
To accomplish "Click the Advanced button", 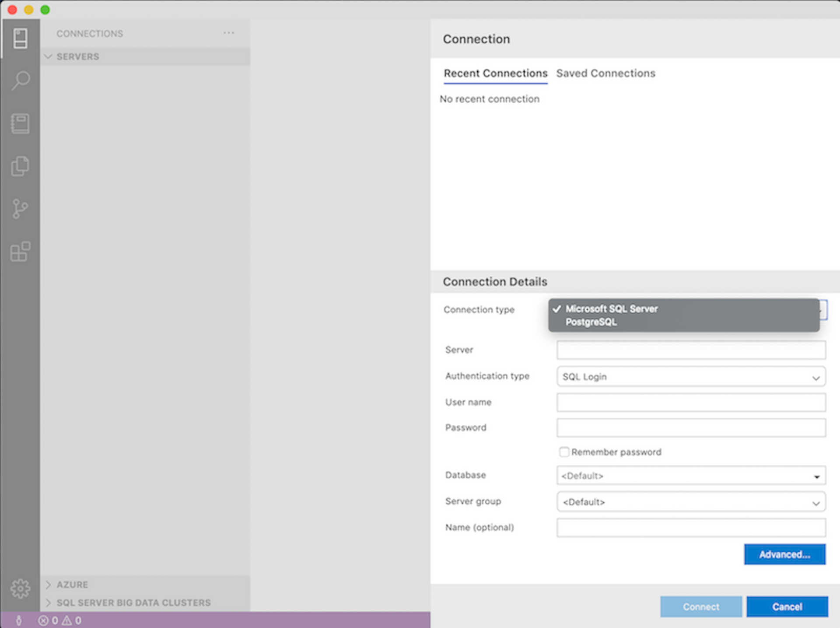I will 784,554.
